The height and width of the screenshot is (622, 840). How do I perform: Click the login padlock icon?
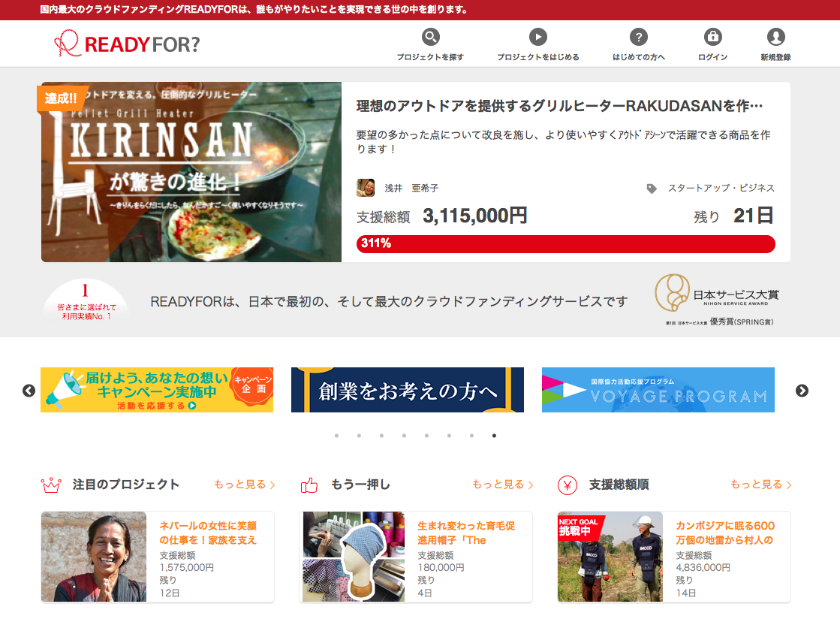point(712,37)
